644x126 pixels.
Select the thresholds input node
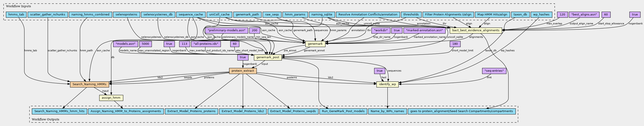pos(411,15)
